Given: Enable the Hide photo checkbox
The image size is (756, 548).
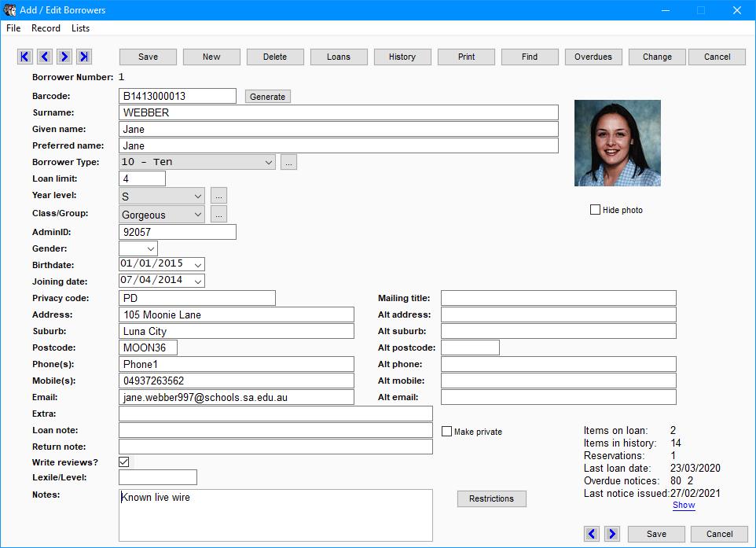Looking at the screenshot, I should pyautogui.click(x=596, y=210).
